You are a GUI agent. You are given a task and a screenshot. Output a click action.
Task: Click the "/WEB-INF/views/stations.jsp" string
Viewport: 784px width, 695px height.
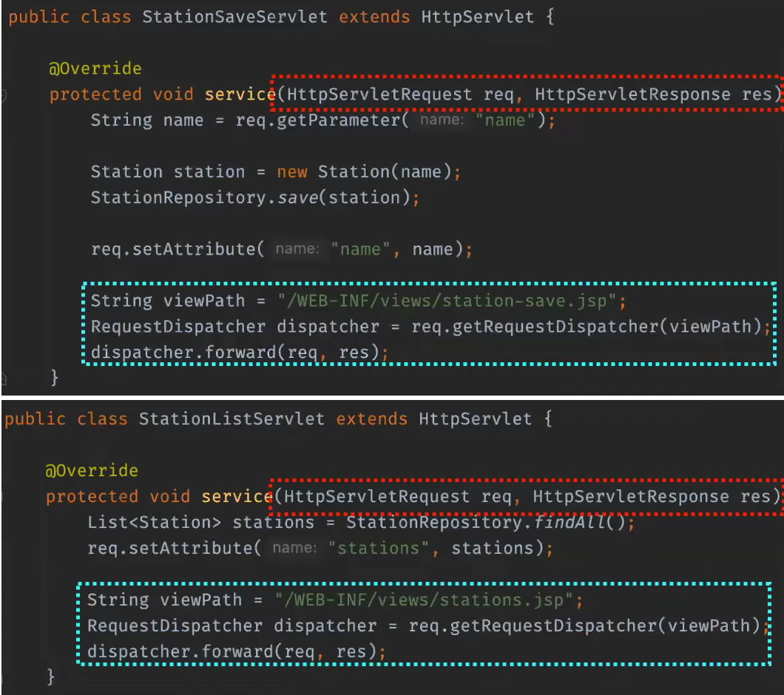(x=424, y=600)
